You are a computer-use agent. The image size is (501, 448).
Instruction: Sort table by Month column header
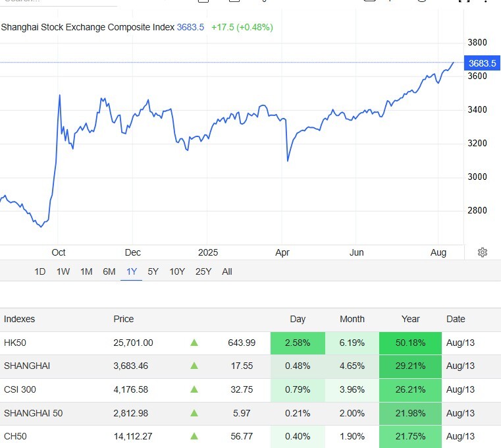[352, 319]
